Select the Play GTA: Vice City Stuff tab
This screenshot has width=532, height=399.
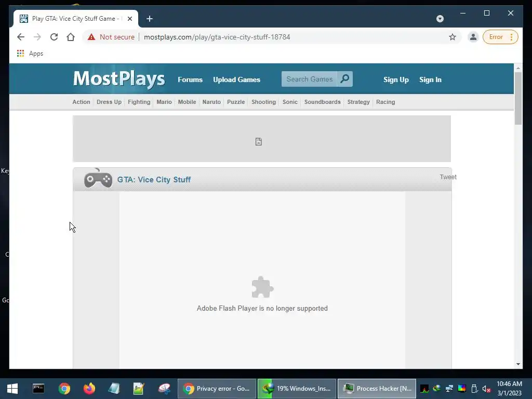tap(76, 19)
